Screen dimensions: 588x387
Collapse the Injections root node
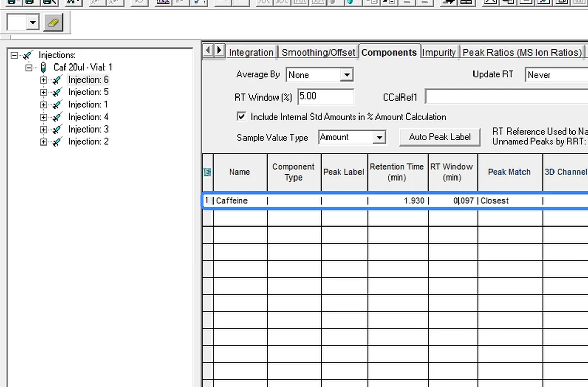[14, 56]
